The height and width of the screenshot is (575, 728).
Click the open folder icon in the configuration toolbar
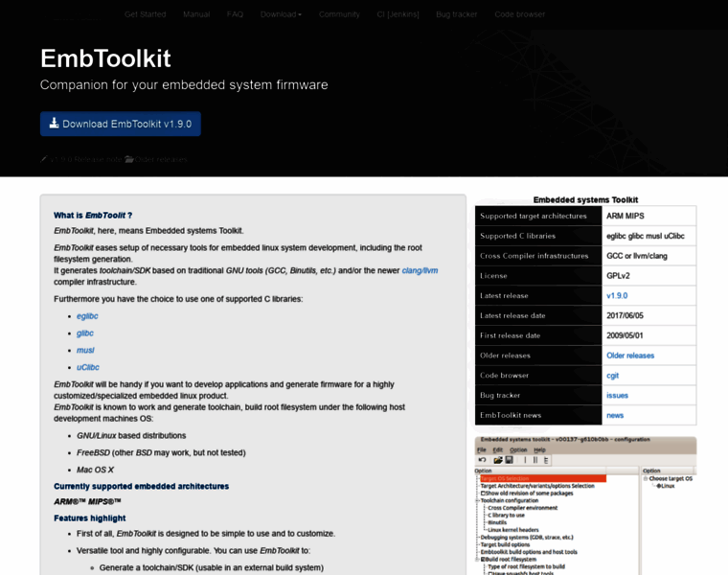pyautogui.click(x=497, y=460)
